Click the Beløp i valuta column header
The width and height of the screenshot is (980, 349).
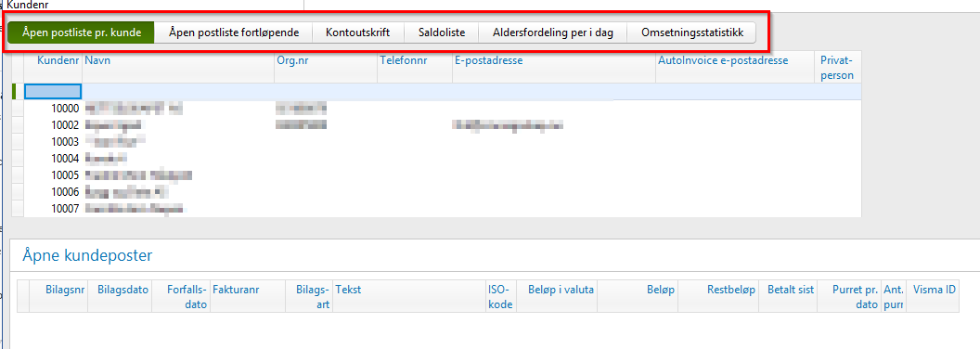point(556,296)
